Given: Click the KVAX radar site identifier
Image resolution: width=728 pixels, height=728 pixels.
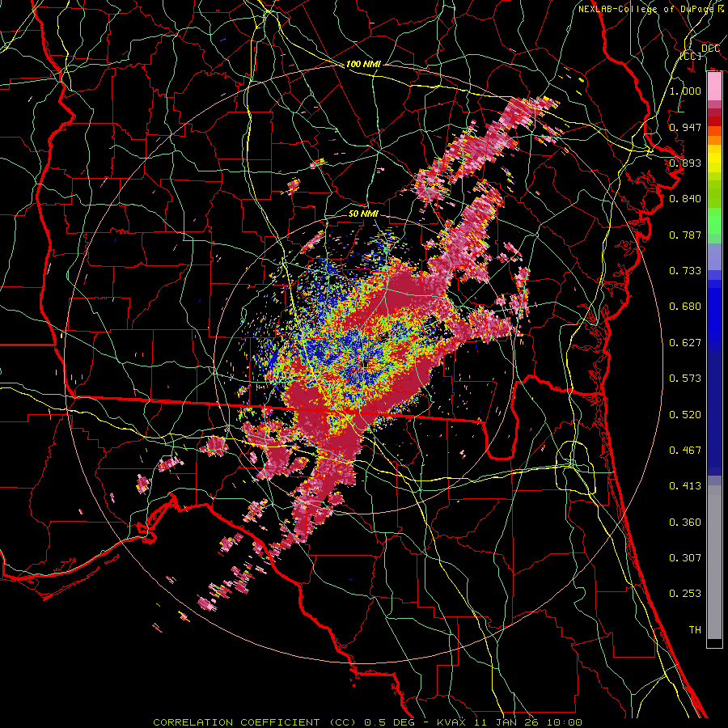Looking at the screenshot, I should click(x=451, y=722).
